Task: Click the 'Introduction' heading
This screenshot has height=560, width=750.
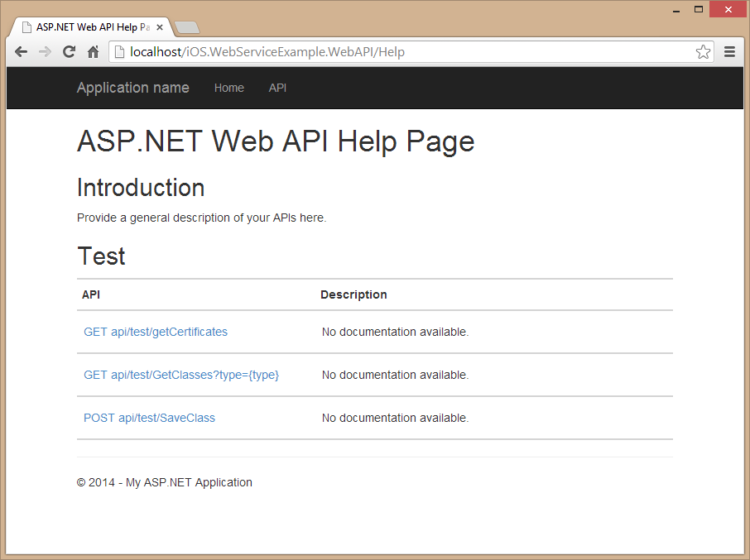Action: 141,187
